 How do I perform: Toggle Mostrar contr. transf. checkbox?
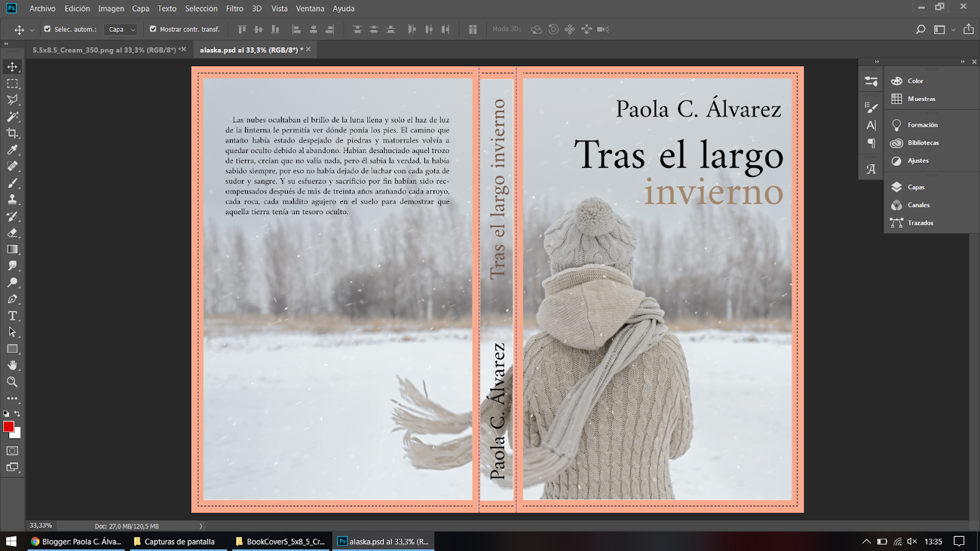click(153, 29)
